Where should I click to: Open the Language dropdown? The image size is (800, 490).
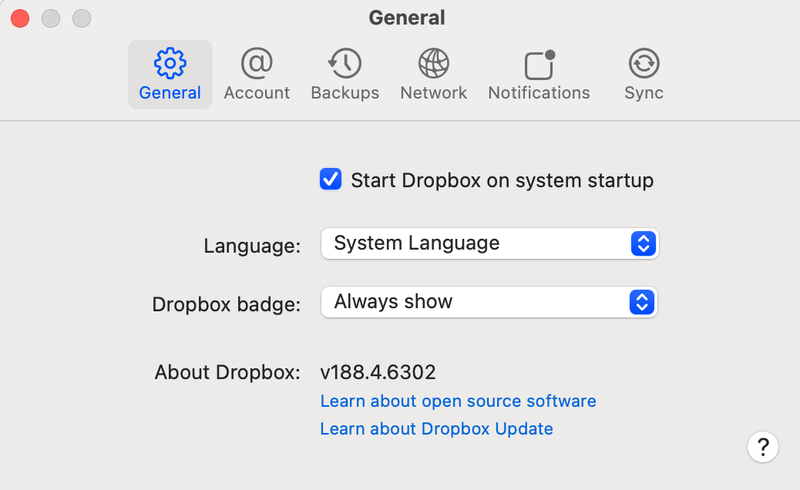click(490, 243)
